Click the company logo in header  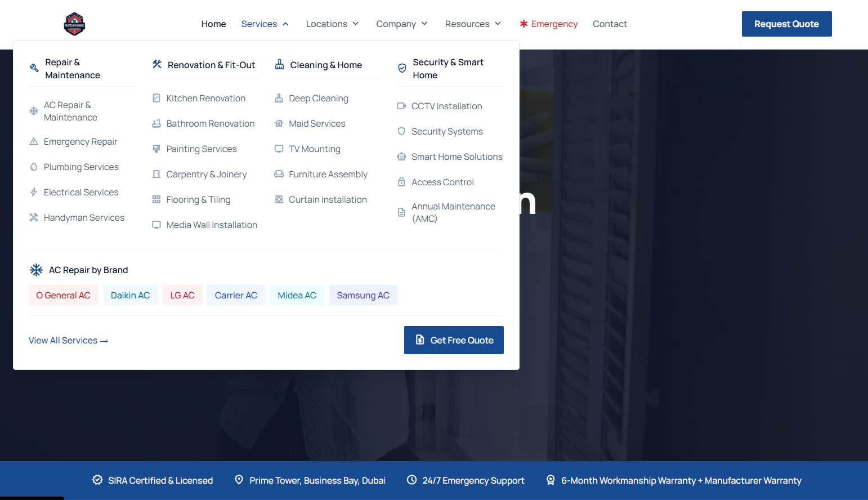click(74, 24)
